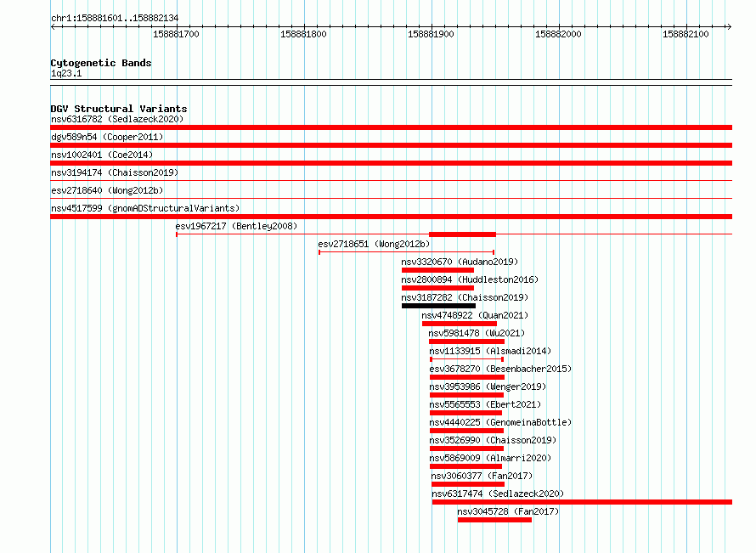Click the red bar under nsv4517599
Viewport: 756px width, 553px height.
point(391,217)
